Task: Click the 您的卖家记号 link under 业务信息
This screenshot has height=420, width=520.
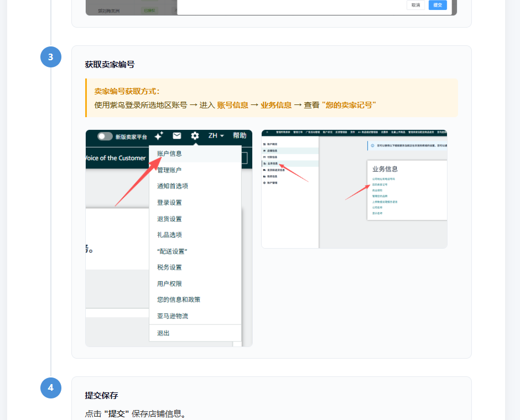Action: pyautogui.click(x=379, y=185)
